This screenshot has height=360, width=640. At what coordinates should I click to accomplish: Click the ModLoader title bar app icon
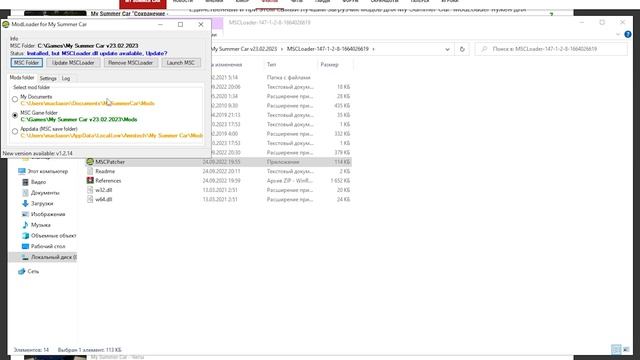click(6, 24)
